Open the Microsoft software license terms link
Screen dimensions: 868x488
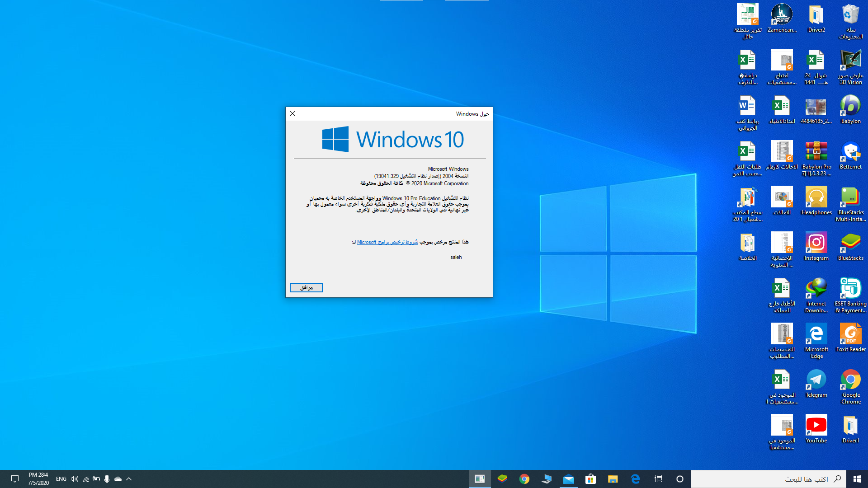(387, 242)
